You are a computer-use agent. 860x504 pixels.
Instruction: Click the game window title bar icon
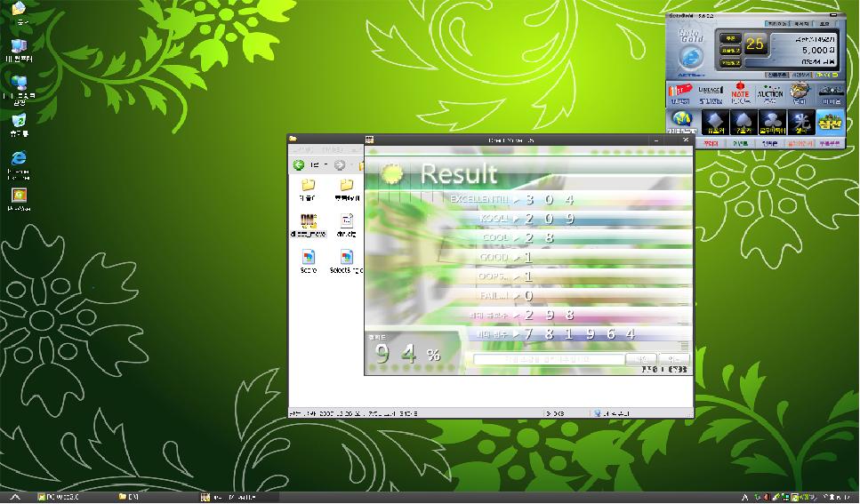tap(370, 140)
